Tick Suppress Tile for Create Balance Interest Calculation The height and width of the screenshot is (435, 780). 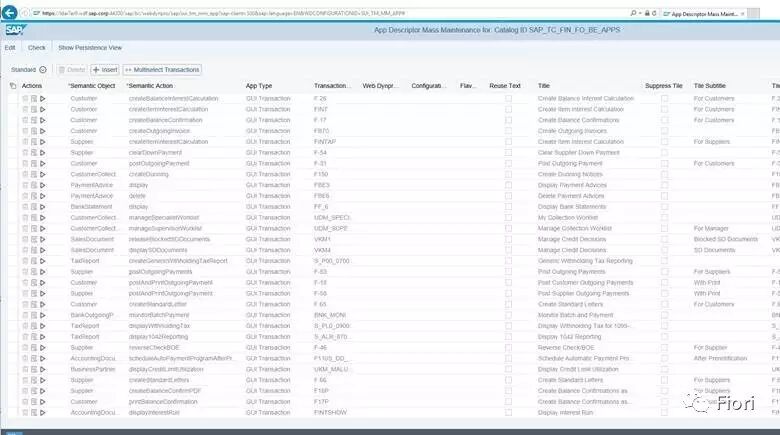665,99
